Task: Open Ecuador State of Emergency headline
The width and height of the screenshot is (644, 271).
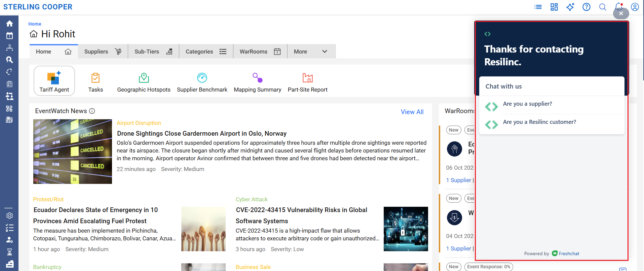Action: point(96,215)
